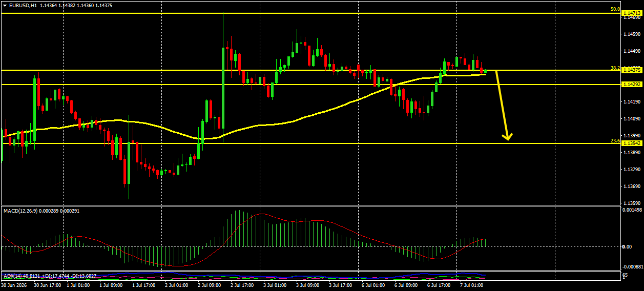The width and height of the screenshot is (644, 291).
Task: Click the chart menu triangle beside EURUSD,H1
Action: click(5, 5)
